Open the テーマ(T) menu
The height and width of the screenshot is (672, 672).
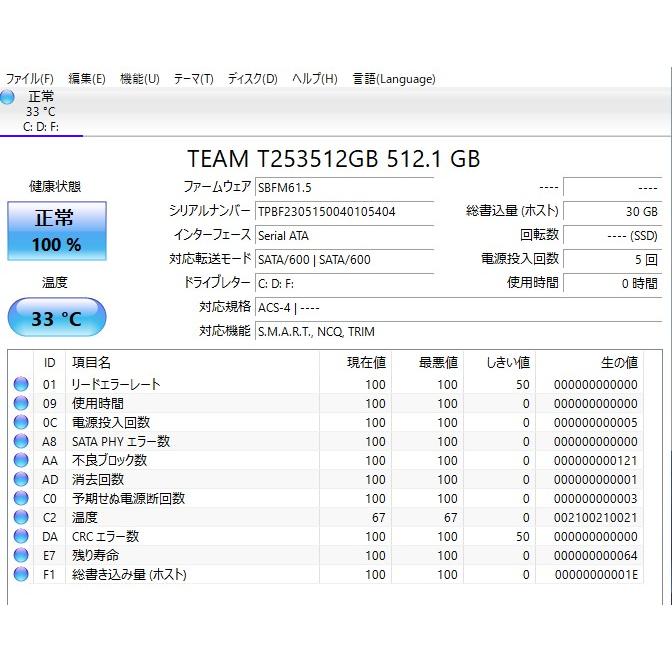pyautogui.click(x=193, y=79)
